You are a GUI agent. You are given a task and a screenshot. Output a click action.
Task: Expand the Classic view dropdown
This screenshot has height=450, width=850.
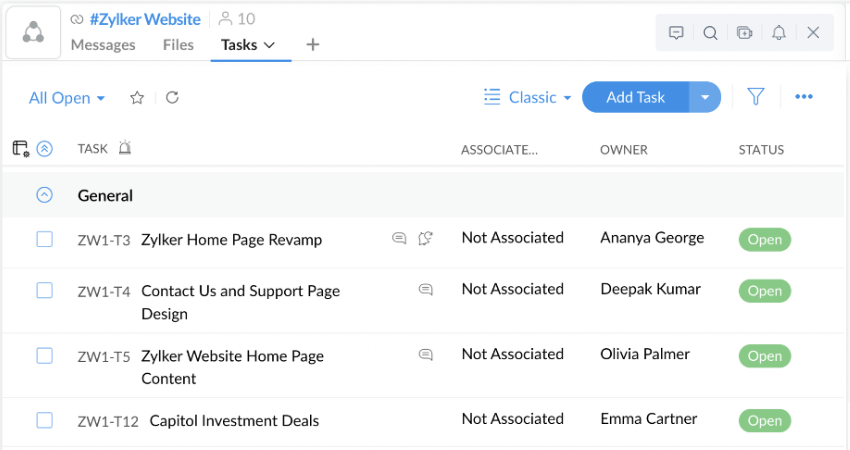click(x=528, y=97)
